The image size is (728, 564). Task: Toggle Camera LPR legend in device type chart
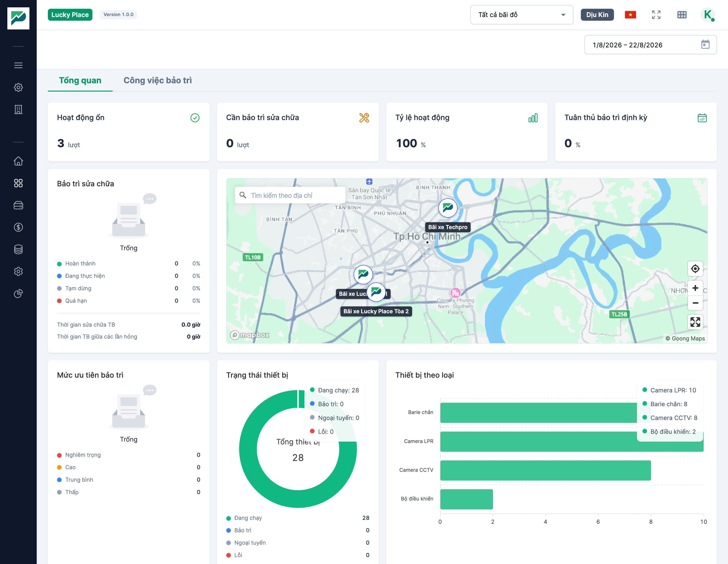tap(669, 390)
